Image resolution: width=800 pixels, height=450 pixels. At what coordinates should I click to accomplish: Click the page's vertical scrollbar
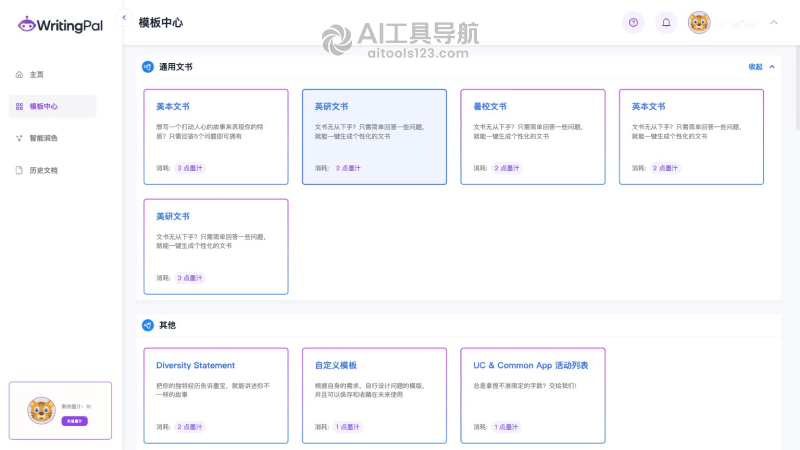[797, 88]
